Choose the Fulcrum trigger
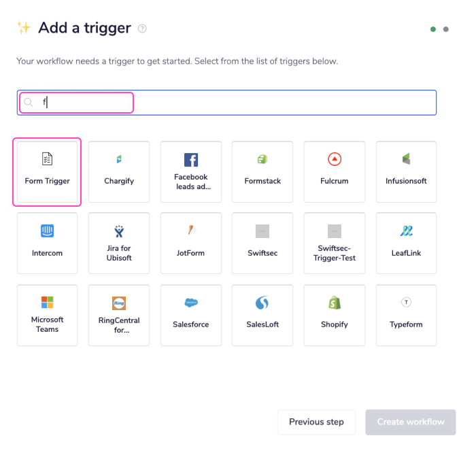Image resolution: width=476 pixels, height=455 pixels. [x=335, y=171]
